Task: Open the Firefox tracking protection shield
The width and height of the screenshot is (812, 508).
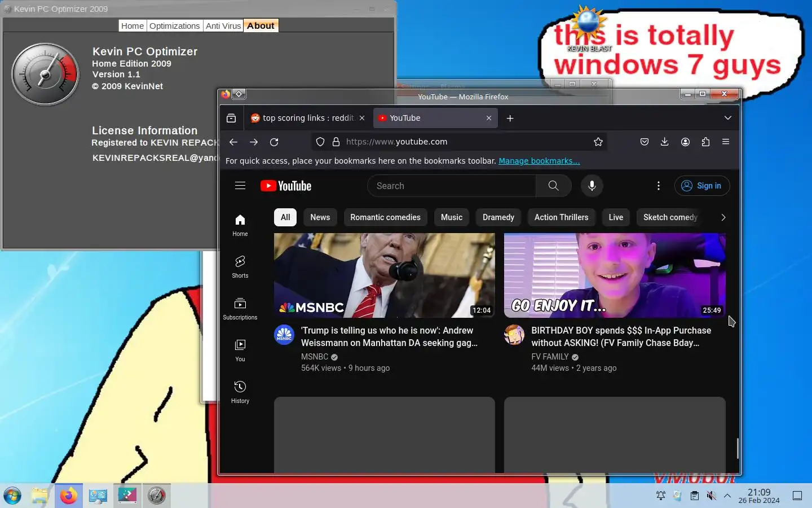Action: pyautogui.click(x=320, y=142)
